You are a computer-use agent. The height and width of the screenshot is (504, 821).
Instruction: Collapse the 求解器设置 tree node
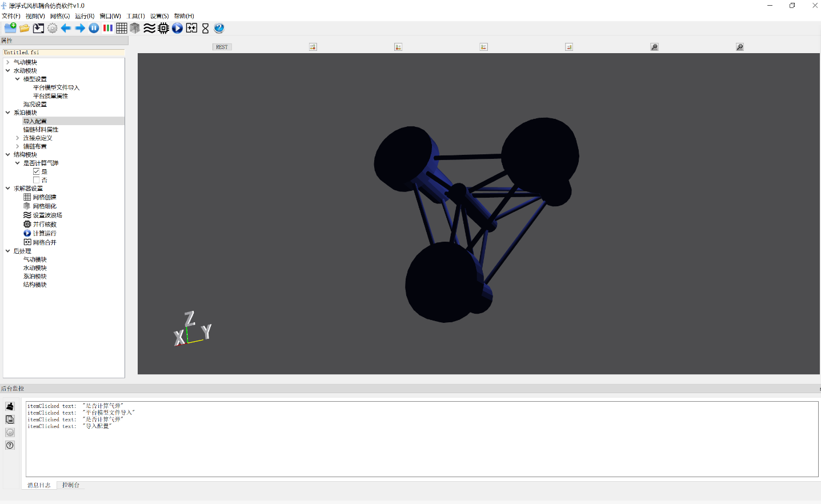tap(8, 189)
